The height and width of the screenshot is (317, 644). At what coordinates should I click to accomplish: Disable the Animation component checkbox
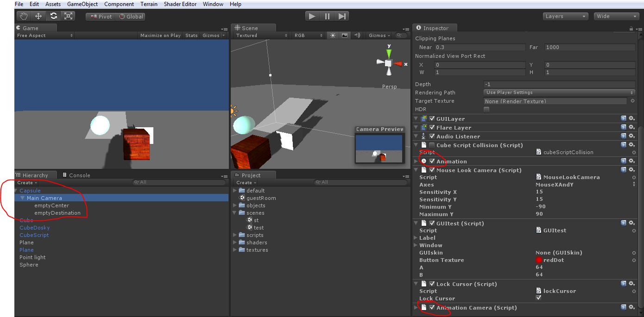tap(432, 162)
